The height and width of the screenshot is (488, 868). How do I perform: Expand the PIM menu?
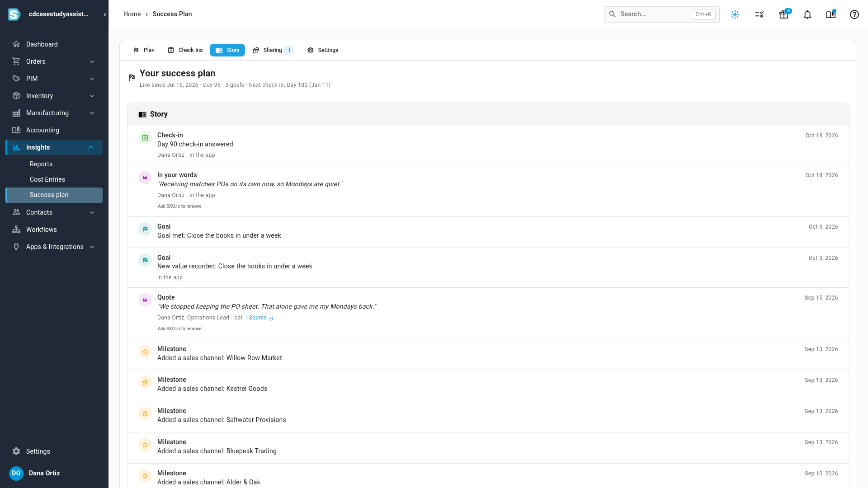tap(54, 79)
